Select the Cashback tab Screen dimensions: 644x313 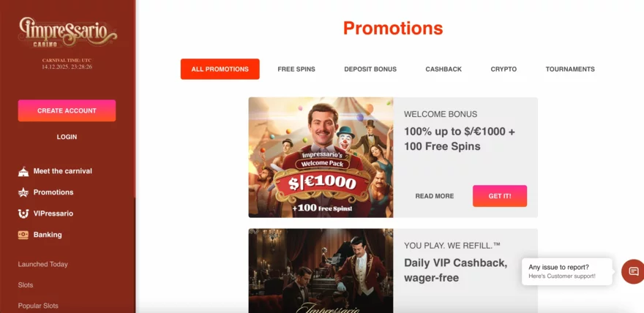tap(443, 69)
